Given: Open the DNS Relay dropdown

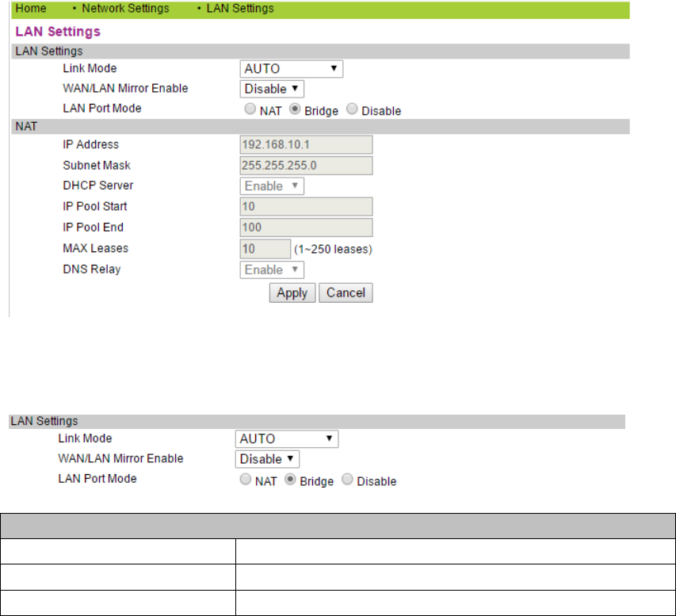Looking at the screenshot, I should [272, 270].
